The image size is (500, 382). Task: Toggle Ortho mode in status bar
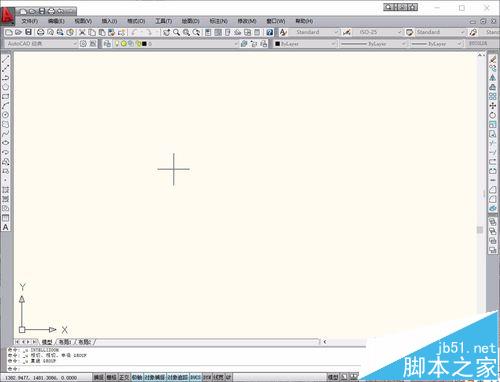pos(124,377)
